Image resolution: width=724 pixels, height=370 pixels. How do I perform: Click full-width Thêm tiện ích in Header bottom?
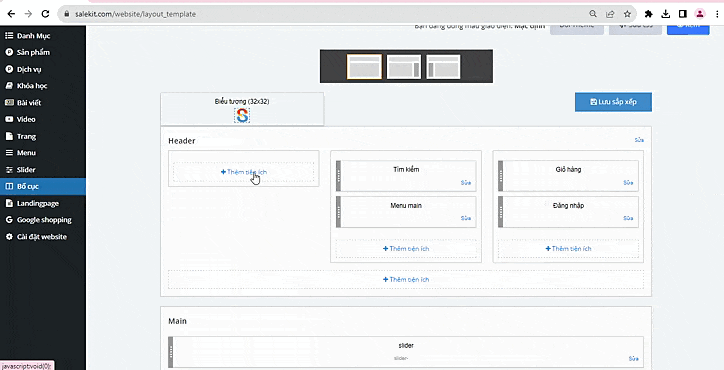(406, 279)
